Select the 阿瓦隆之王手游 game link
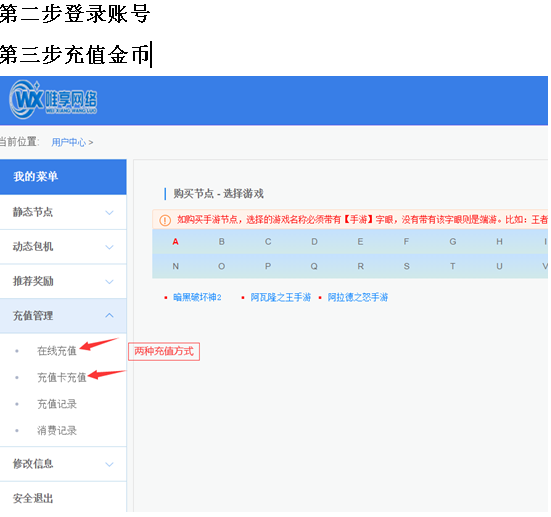The width and height of the screenshot is (551, 517). pos(280,297)
